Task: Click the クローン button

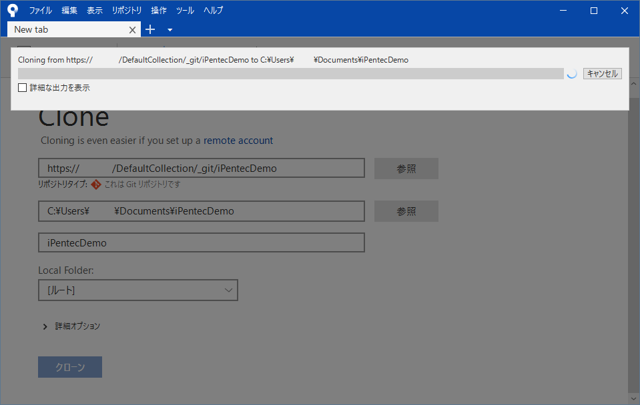Action: pos(70,367)
